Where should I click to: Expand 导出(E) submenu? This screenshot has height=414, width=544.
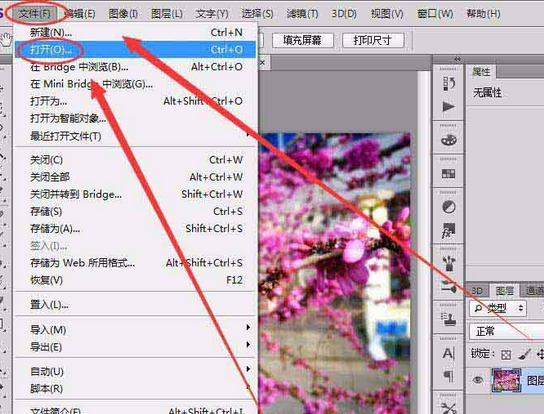(135, 347)
